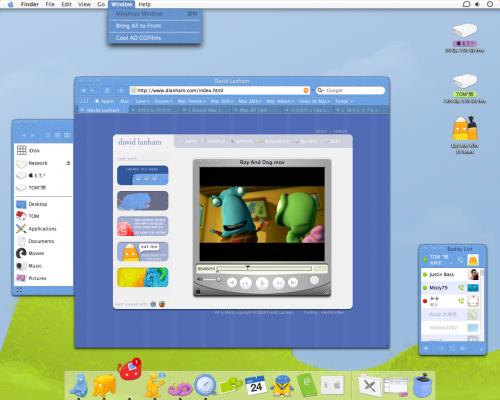Expand the Mac Soft bookmarks folder
Screen dimensions: 500x400
pos(222,101)
